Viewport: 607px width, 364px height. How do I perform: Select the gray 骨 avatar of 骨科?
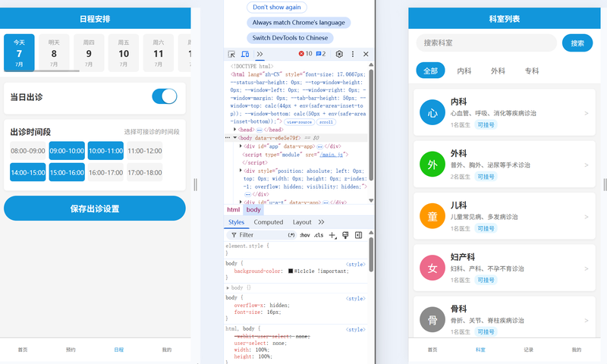[432, 319]
